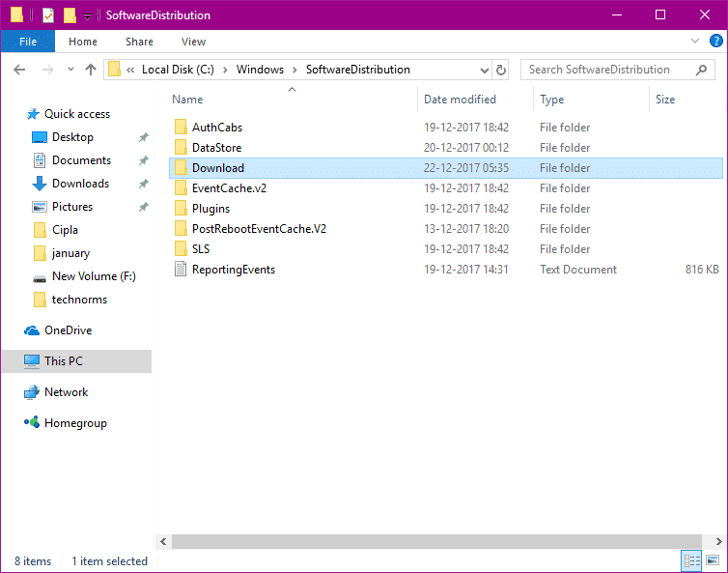Click the New folder quick access toolbar icon
This screenshot has height=573, width=728.
[x=70, y=15]
